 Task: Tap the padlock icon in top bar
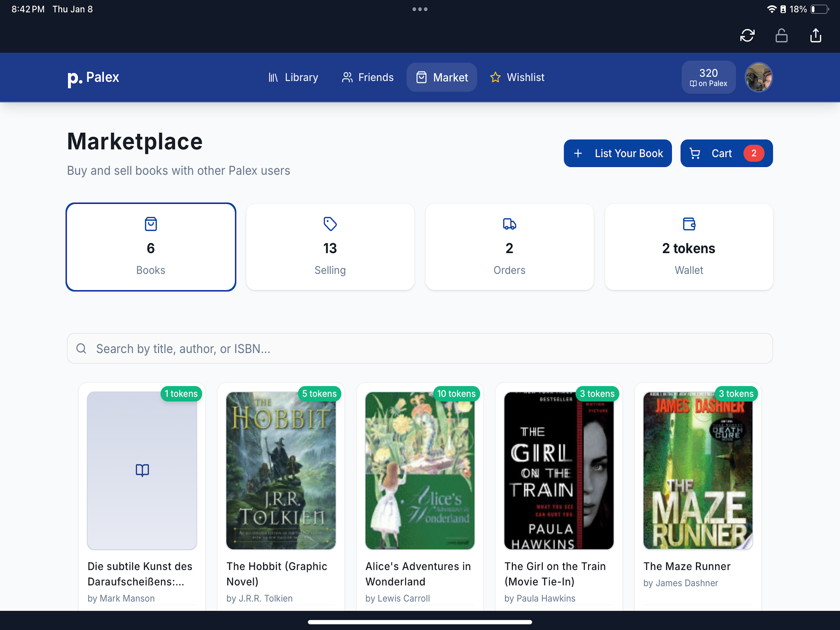pos(781,36)
